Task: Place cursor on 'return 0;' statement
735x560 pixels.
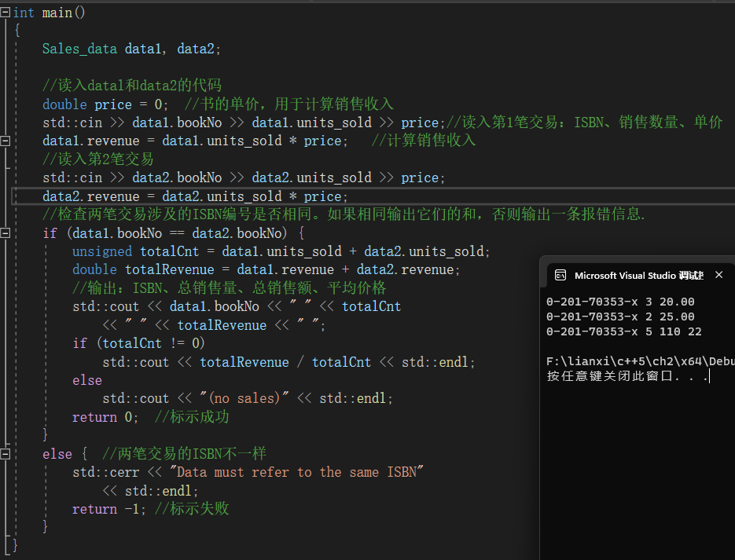Action: click(x=105, y=417)
